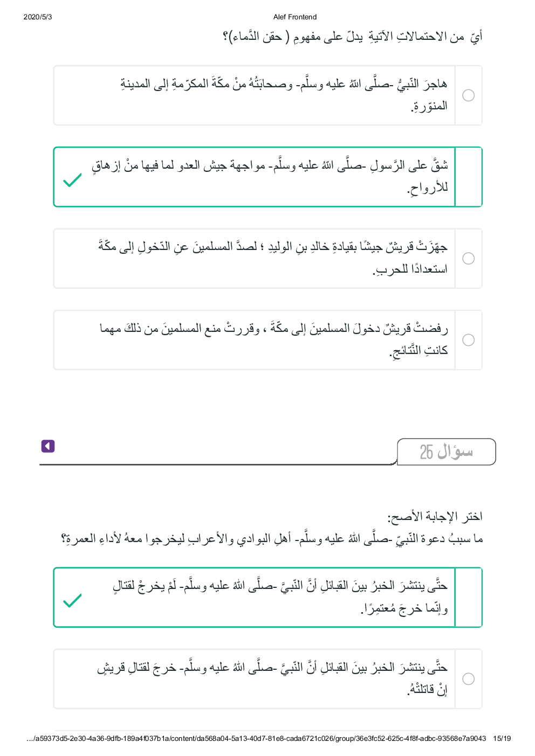Select the radio button for "هاجرَ النّبيُّ" answer
Image resolution: width=535 pixels, height=756 pixels.
pyautogui.click(x=469, y=95)
